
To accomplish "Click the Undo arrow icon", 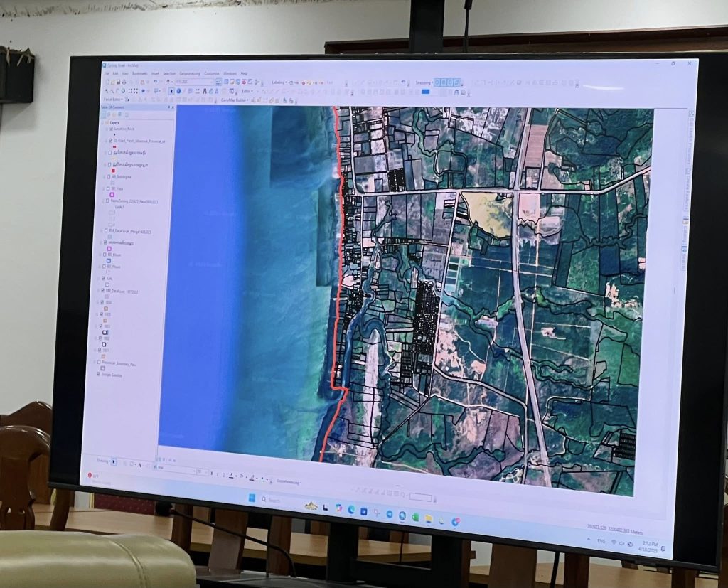I will [155, 82].
